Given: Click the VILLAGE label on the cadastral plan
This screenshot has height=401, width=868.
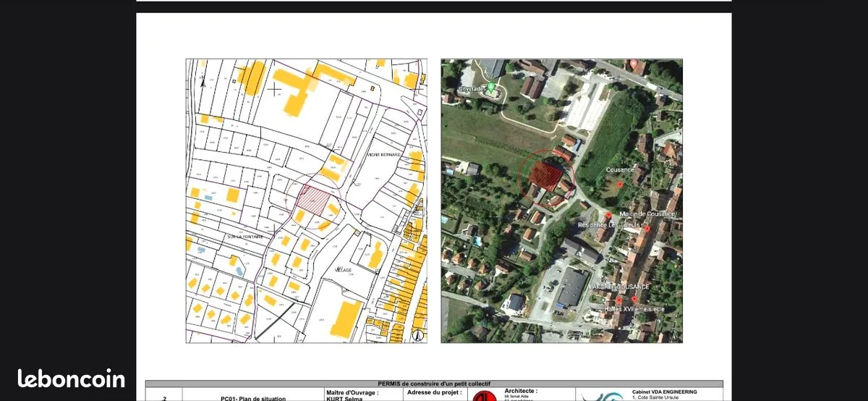Looking at the screenshot, I should (x=343, y=270).
